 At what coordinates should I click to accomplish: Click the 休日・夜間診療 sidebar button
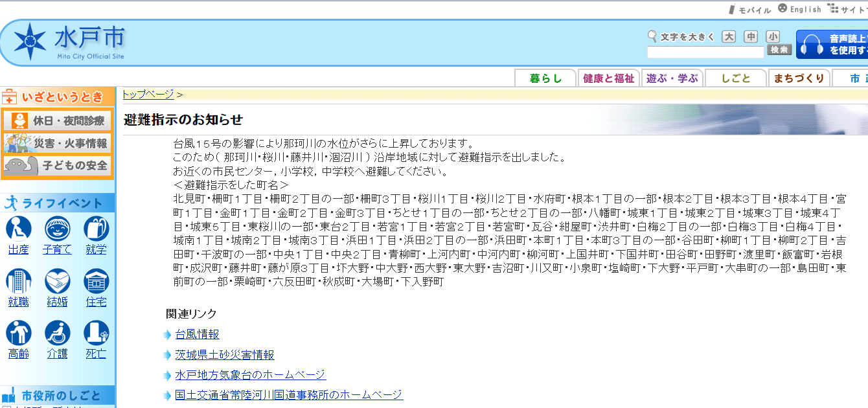(x=57, y=121)
